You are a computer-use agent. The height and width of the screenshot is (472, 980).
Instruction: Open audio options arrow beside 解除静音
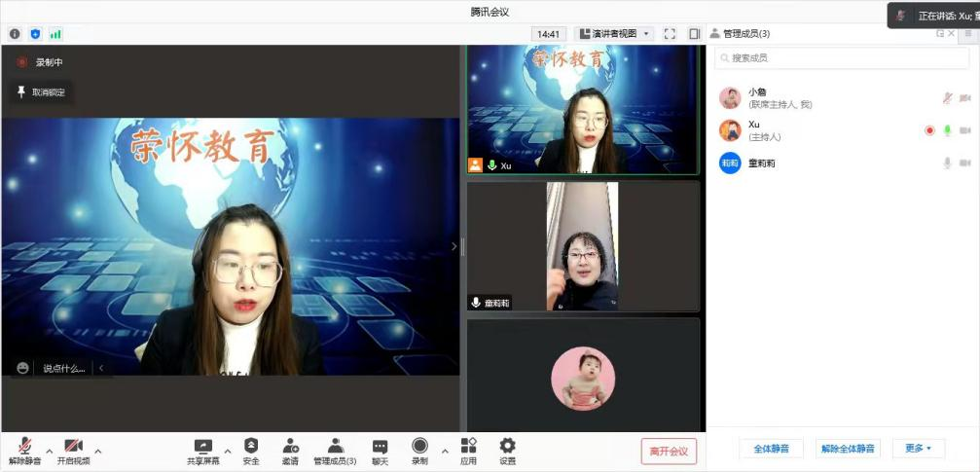[50, 451]
